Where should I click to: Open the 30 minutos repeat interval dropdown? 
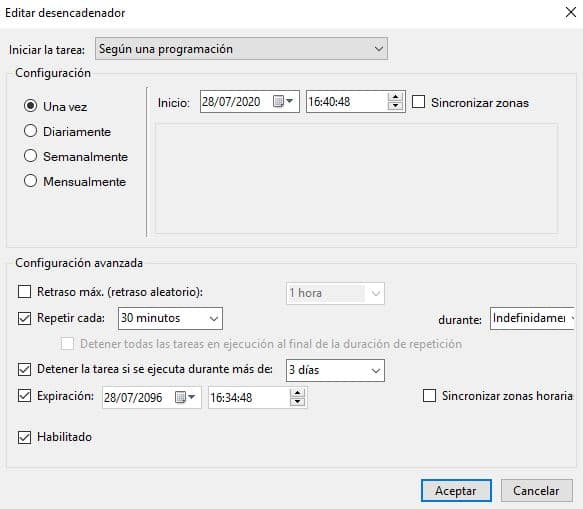click(170, 318)
